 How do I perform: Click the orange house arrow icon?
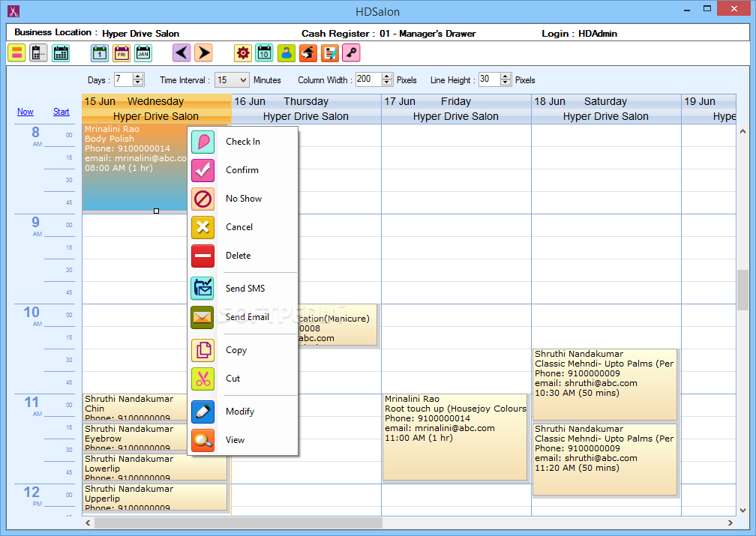[308, 53]
